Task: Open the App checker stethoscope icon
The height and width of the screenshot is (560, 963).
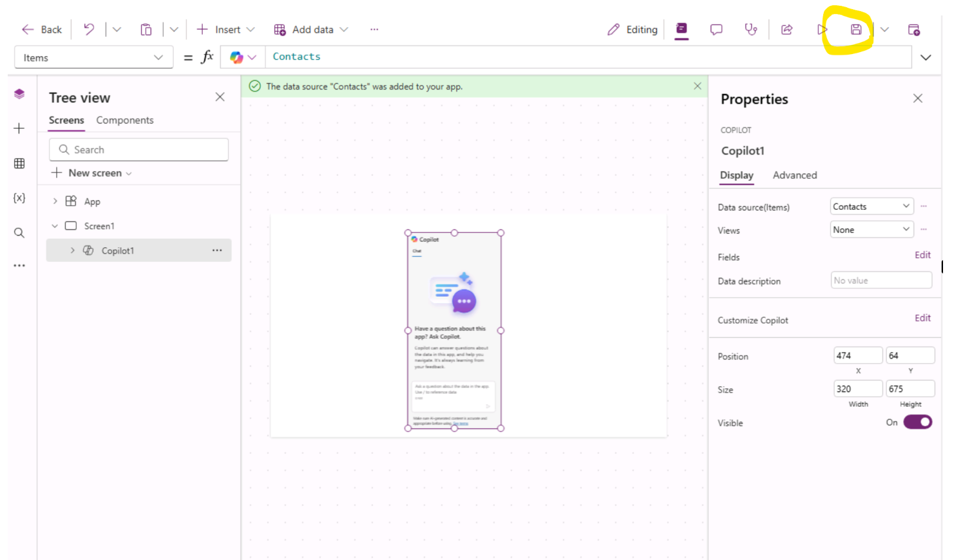Action: click(750, 30)
